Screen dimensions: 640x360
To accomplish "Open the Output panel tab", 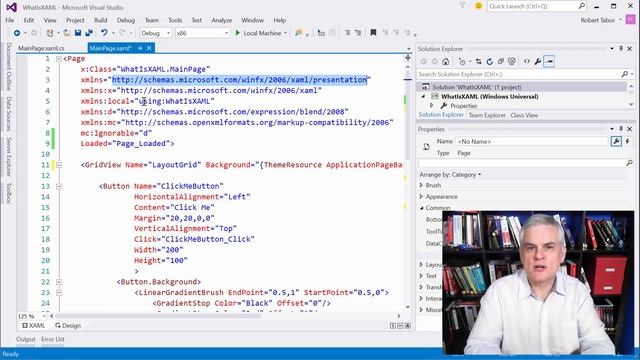I will (26, 339).
